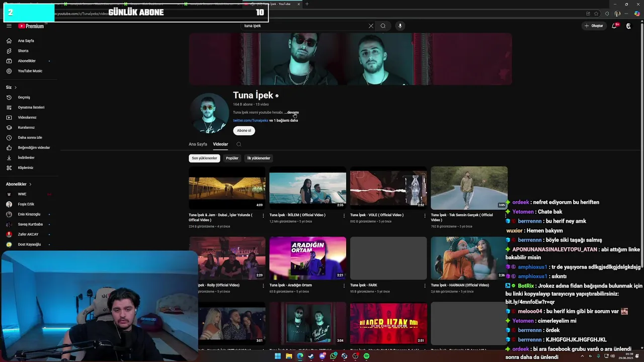Bookmark the page with the star icon
The image size is (644, 362).
click(596, 14)
